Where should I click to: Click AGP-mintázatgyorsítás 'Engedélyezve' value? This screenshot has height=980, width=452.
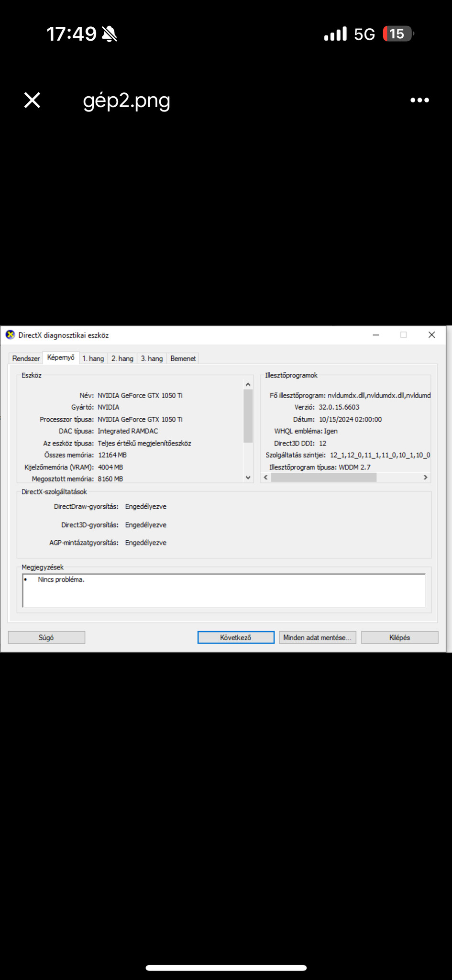[x=146, y=543]
